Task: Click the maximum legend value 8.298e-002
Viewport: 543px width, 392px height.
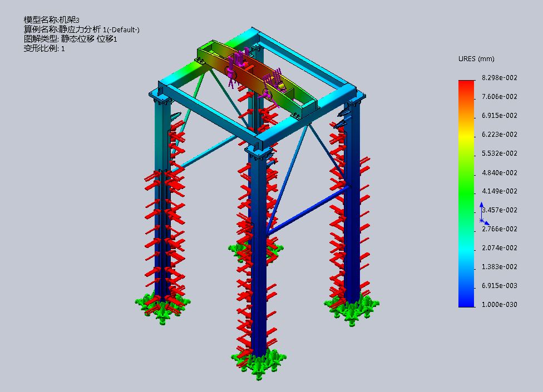Action: click(500, 78)
